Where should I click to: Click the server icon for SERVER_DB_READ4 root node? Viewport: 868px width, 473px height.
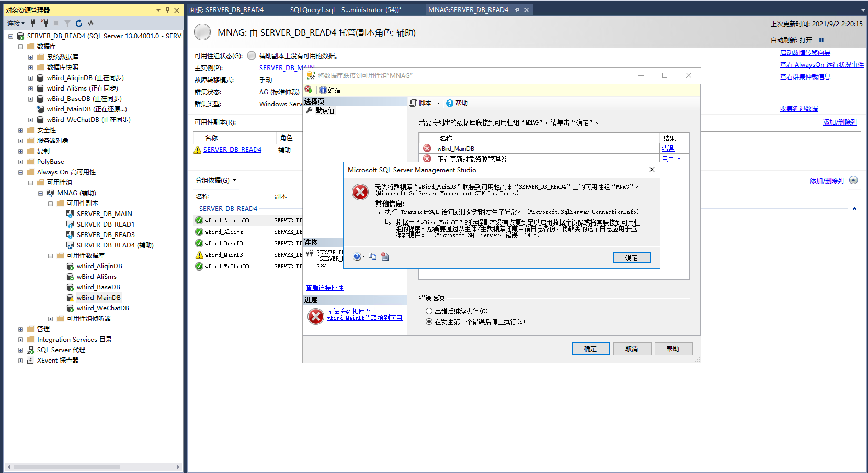point(20,36)
